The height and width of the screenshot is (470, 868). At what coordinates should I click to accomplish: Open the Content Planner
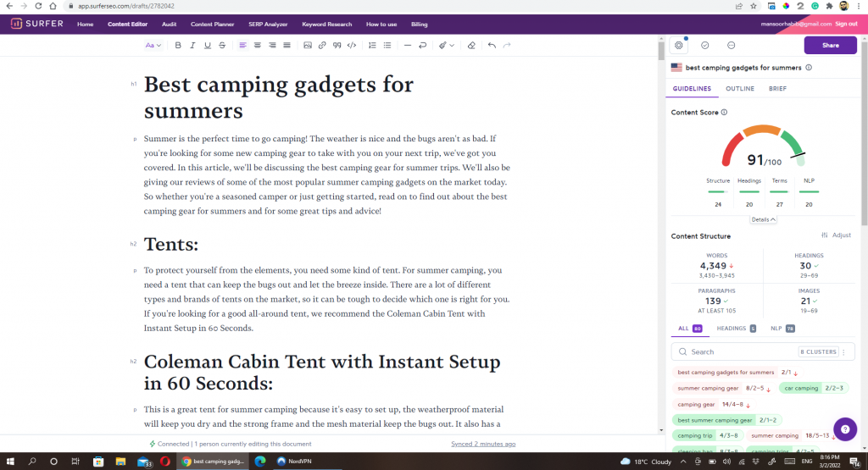click(212, 25)
